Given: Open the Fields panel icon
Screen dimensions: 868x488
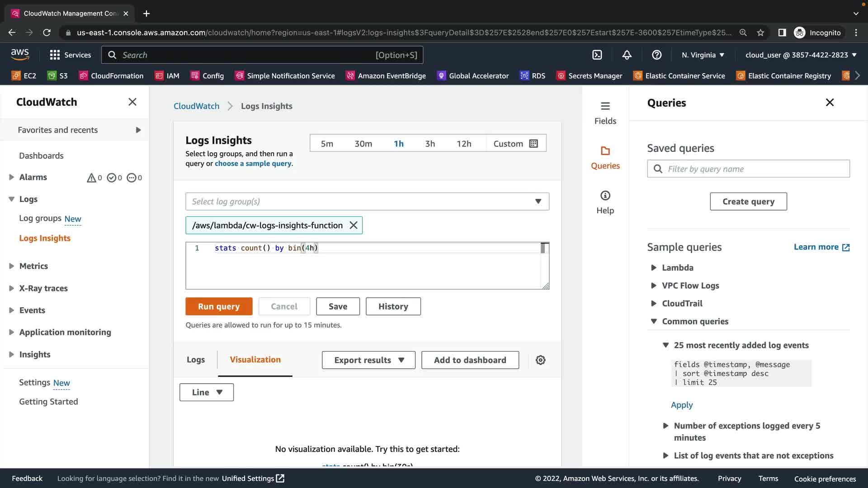Looking at the screenshot, I should coord(605,113).
